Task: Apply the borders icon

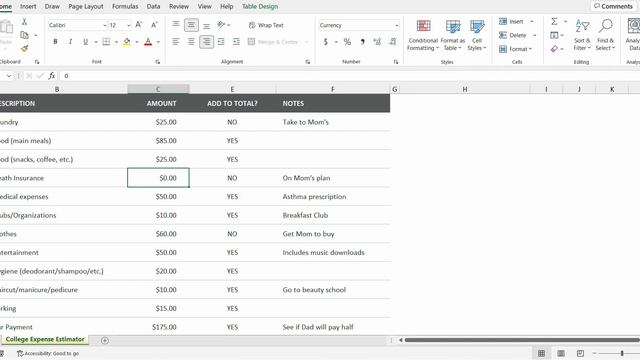Action: pos(106,42)
